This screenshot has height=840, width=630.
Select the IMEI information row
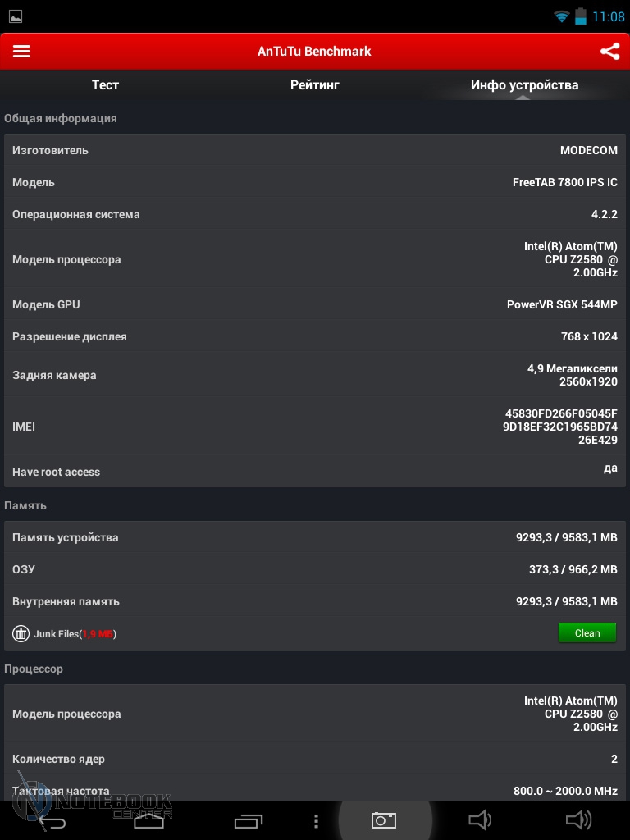(x=315, y=427)
